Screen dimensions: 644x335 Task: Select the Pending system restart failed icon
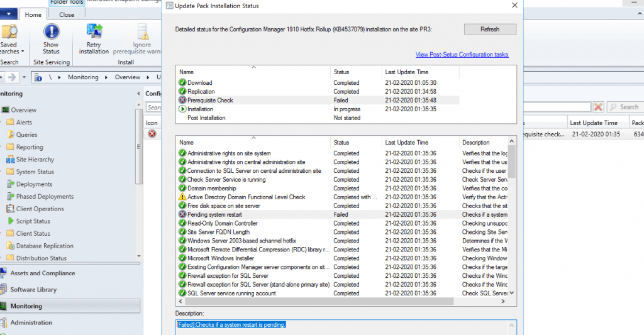[x=182, y=214]
